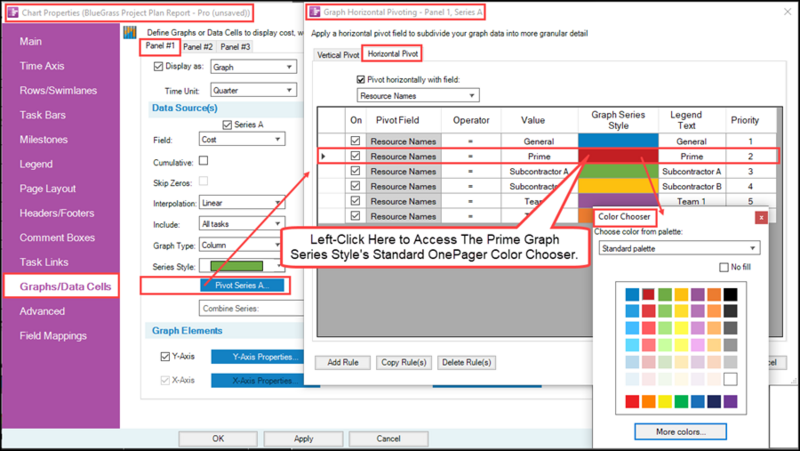Viewport: 800px width, 451px height.
Task: Switch to the Panel #2 tab
Action: pyautogui.click(x=198, y=47)
